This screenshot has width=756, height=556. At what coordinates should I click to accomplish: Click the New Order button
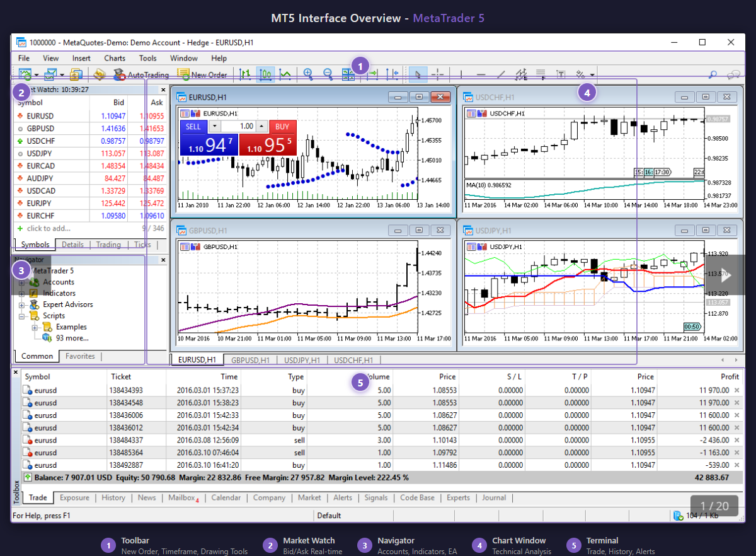[x=203, y=74]
